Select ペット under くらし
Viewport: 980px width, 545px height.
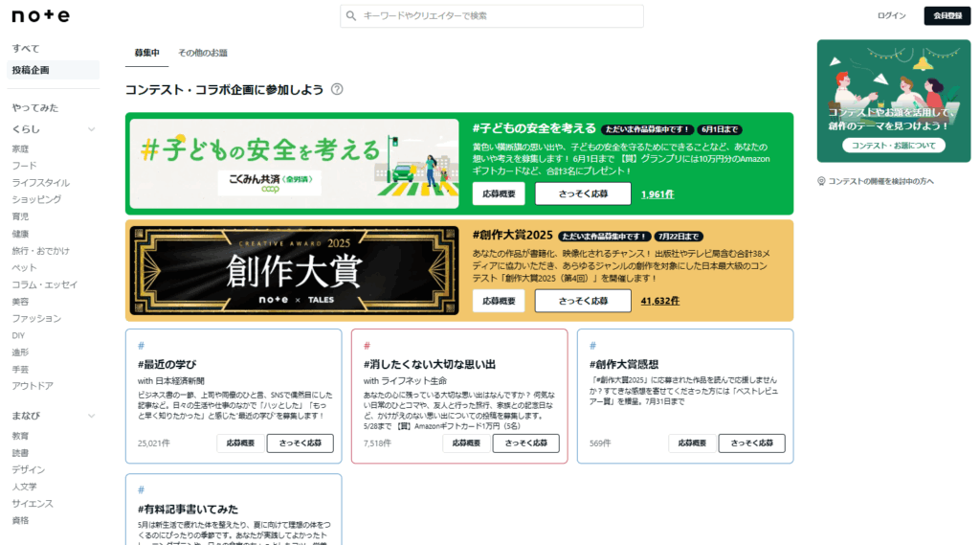coord(24,268)
